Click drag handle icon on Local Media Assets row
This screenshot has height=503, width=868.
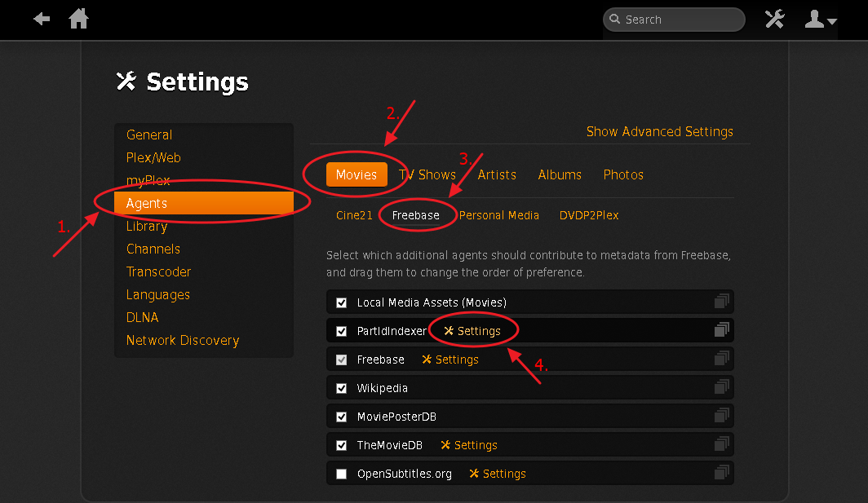pos(721,301)
